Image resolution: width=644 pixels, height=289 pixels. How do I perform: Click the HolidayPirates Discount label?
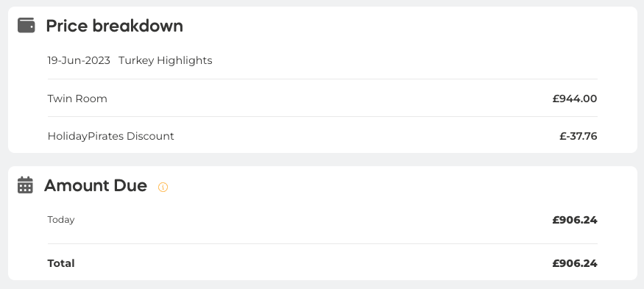[x=111, y=136]
